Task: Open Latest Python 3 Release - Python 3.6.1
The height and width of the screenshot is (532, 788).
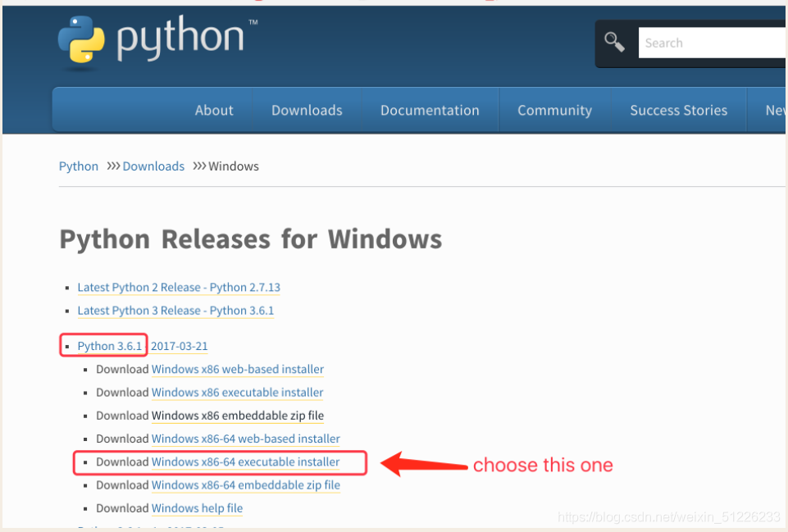Action: tap(175, 310)
